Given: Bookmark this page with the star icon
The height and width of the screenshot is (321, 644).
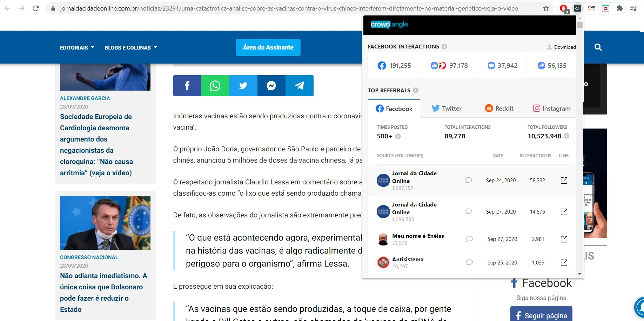Looking at the screenshot, I should click(x=546, y=8).
